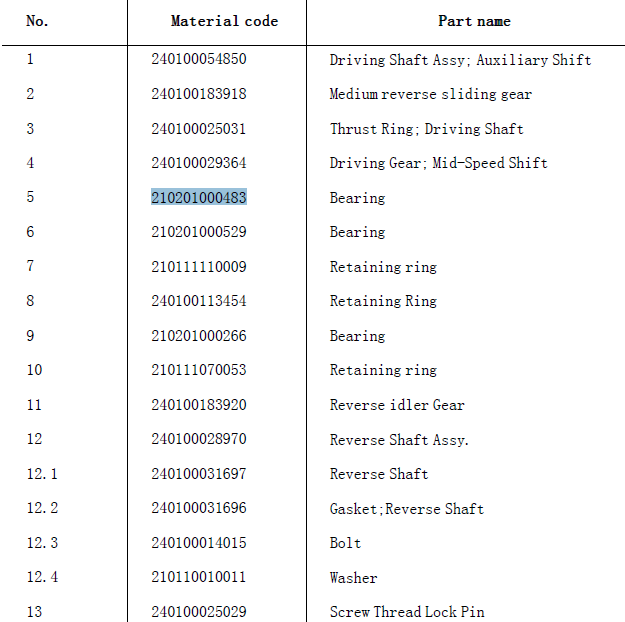This screenshot has height=622, width=625.
Task: Click Reverse Shaft Assy. part name
Action: [x=399, y=439]
